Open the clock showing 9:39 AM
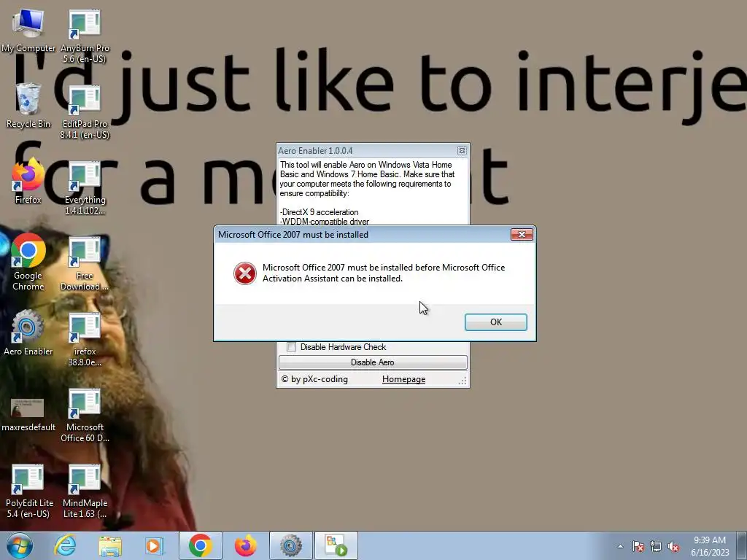747x560 pixels. [710, 546]
